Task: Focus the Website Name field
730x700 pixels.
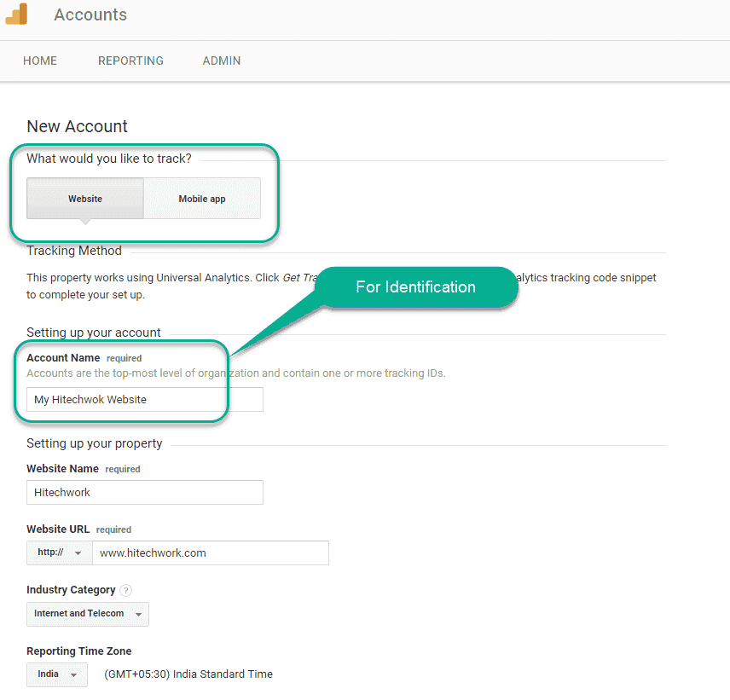Action: pos(145,493)
